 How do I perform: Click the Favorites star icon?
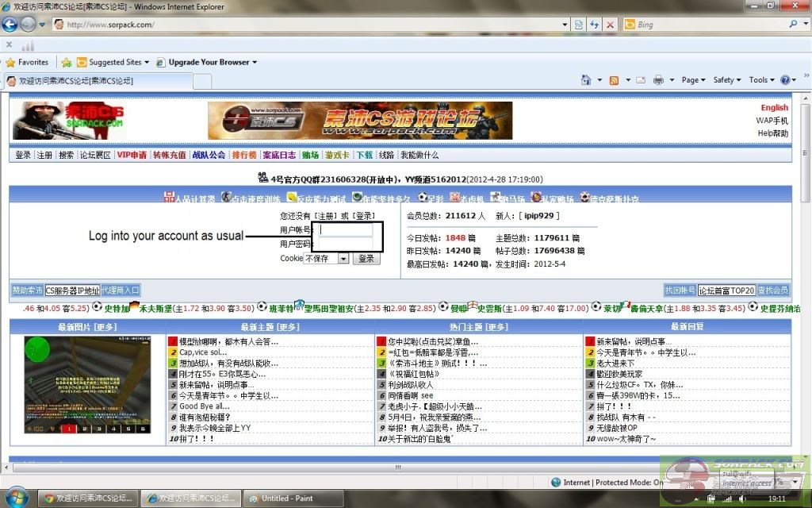click(x=11, y=62)
